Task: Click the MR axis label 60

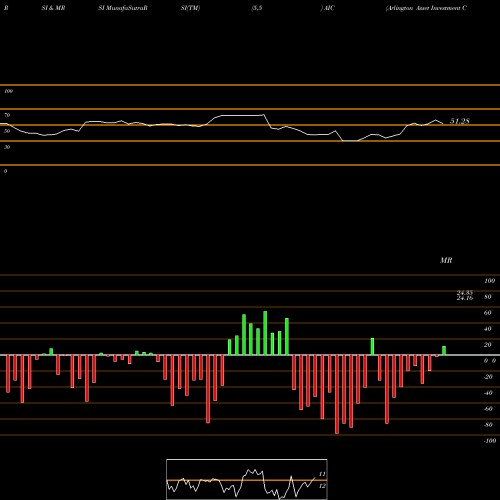Action: tap(487, 313)
